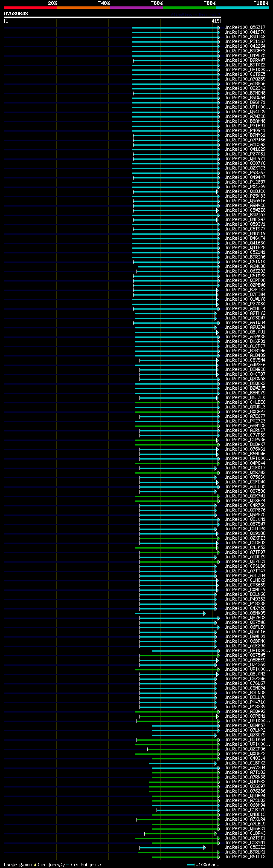Viewport: 273px width, 868px height.
Task: Select label UniRef100_A5HUF4
Action: (x=245, y=308)
